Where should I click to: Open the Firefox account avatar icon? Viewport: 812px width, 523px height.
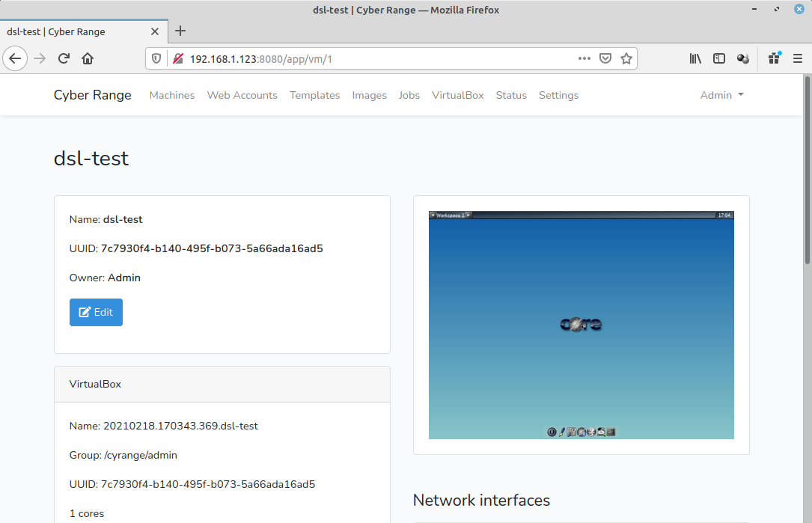pos(743,58)
